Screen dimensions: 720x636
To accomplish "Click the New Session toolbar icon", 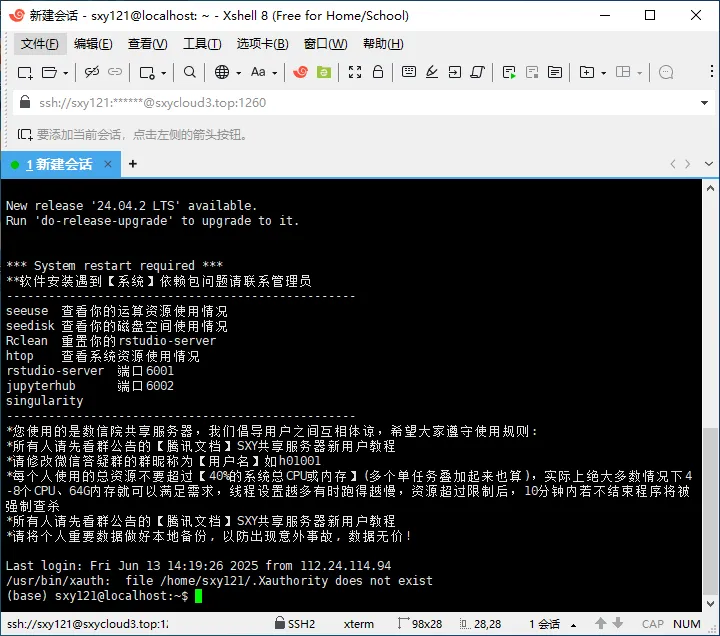I will tap(25, 72).
